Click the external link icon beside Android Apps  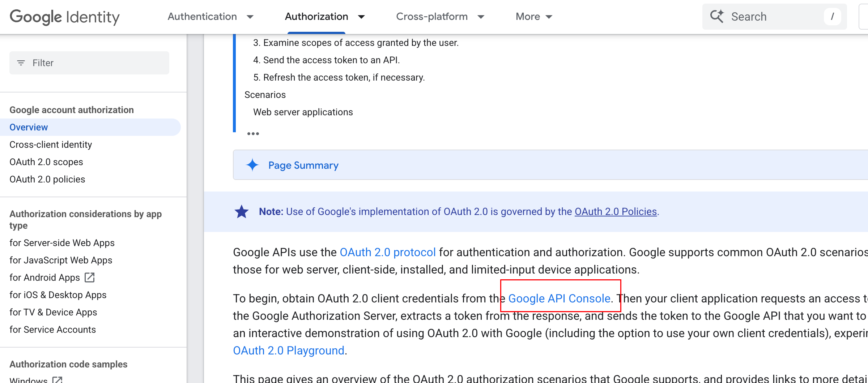click(89, 277)
